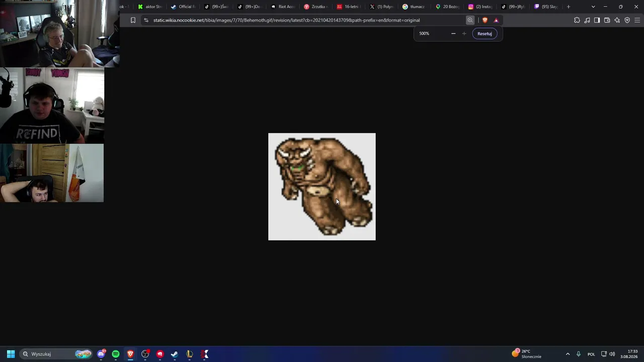
Task: Open the Windows Start menu
Action: click(11, 354)
